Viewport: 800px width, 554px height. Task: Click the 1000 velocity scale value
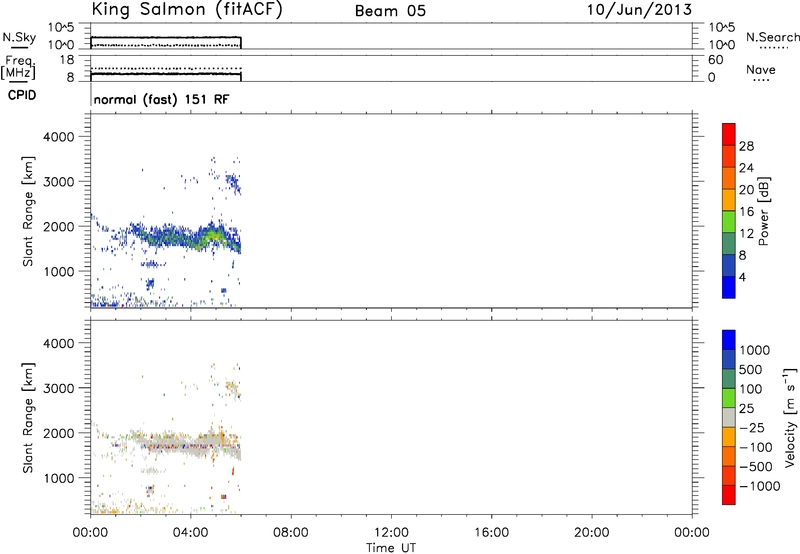click(755, 350)
